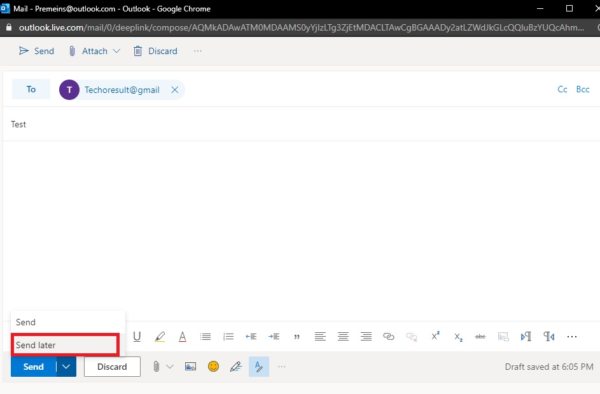Set left-to-right text direction
This screenshot has width=600, height=394.
(x=526, y=337)
